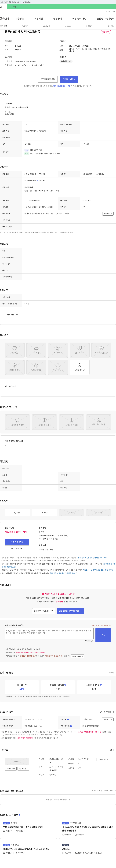Image resolution: width=116 pixels, height=868 pixels.
Task: Click the 로그인 link
Action: pyautogui.click(x=108, y=11)
